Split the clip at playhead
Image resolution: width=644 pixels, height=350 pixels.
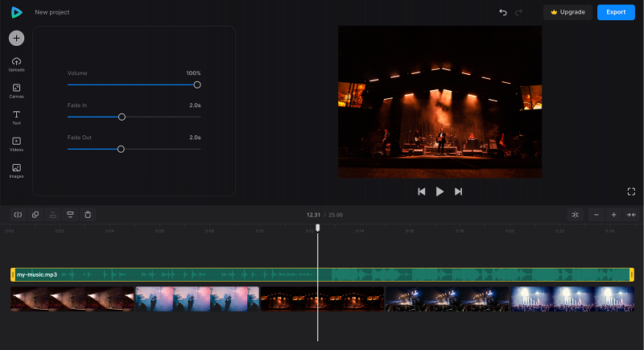pos(18,215)
